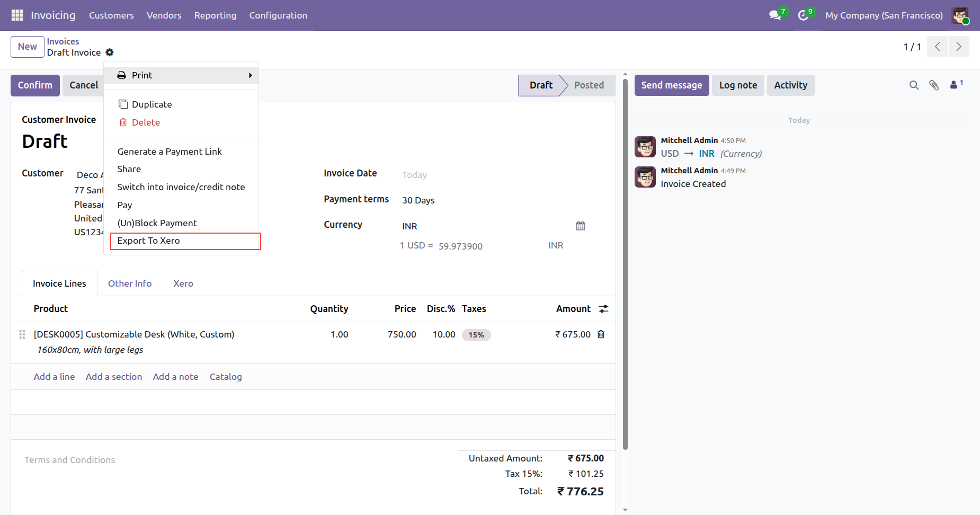Confirm the draft invoice
The height and width of the screenshot is (515, 980).
[x=35, y=85]
